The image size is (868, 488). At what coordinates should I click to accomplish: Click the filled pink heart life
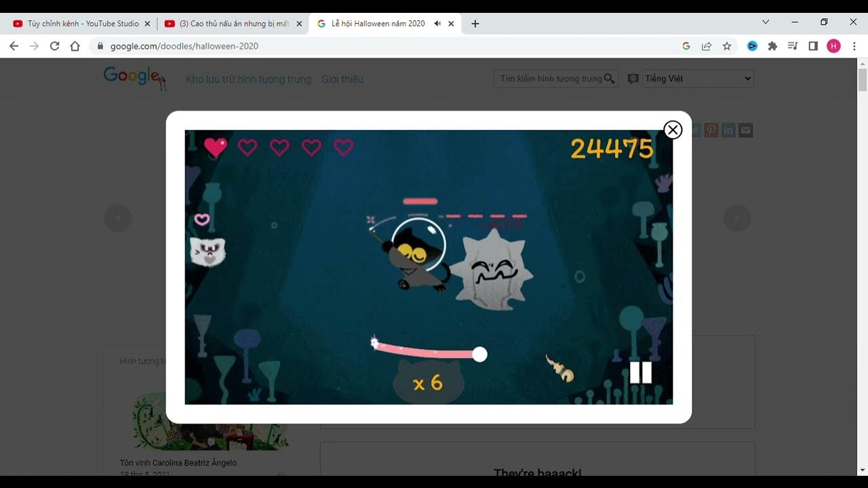coord(216,147)
